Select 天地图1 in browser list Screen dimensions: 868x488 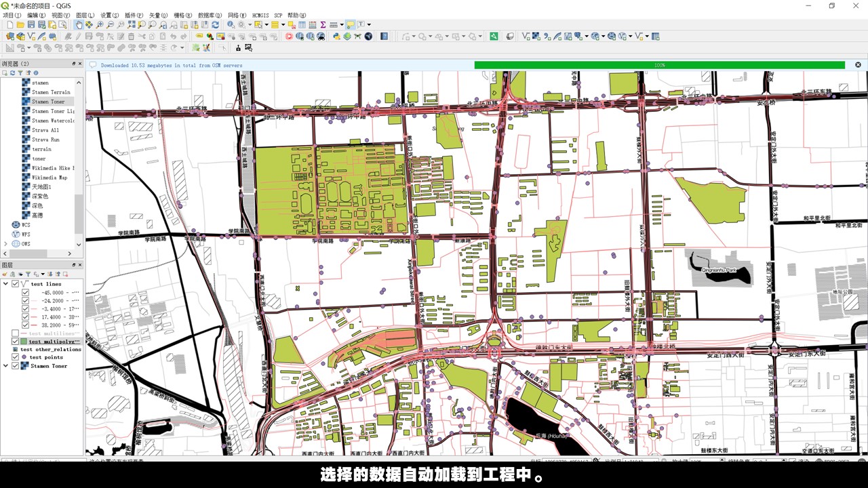tap(41, 187)
